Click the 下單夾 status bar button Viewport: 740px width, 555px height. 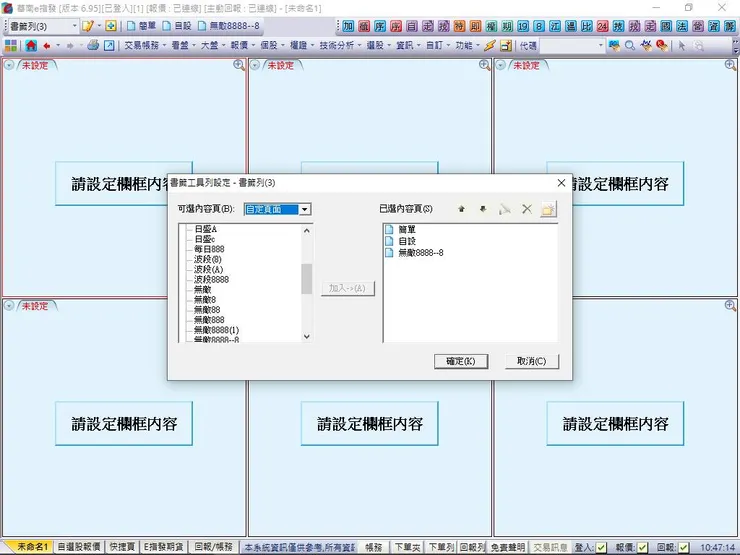coord(407,547)
